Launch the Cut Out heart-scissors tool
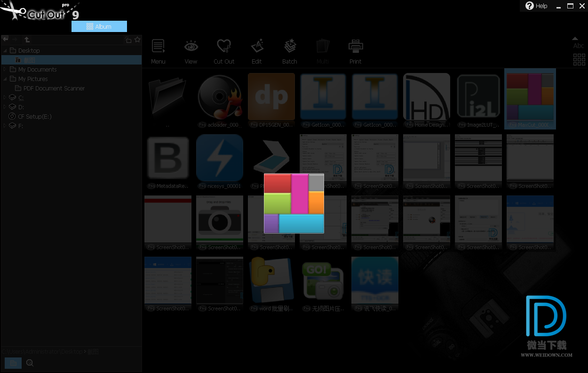This screenshot has height=373, width=588. pos(224,47)
